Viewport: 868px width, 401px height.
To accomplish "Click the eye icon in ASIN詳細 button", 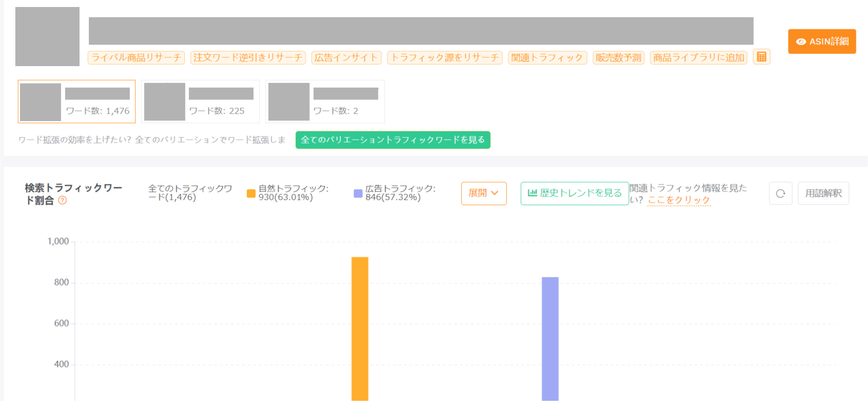I will point(801,41).
